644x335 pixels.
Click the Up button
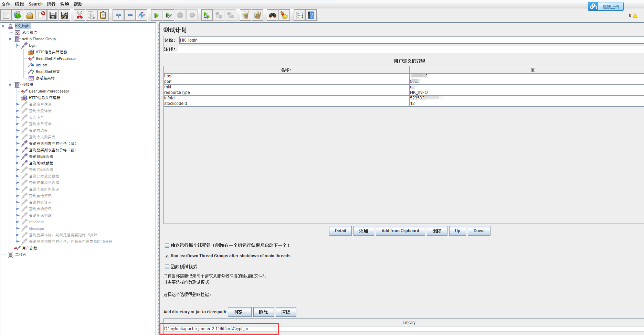tap(457, 231)
